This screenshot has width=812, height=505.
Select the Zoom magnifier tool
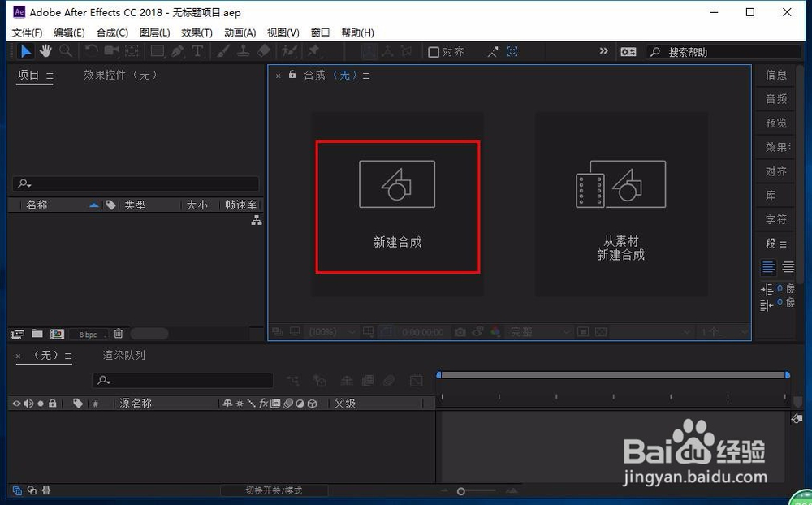[65, 51]
